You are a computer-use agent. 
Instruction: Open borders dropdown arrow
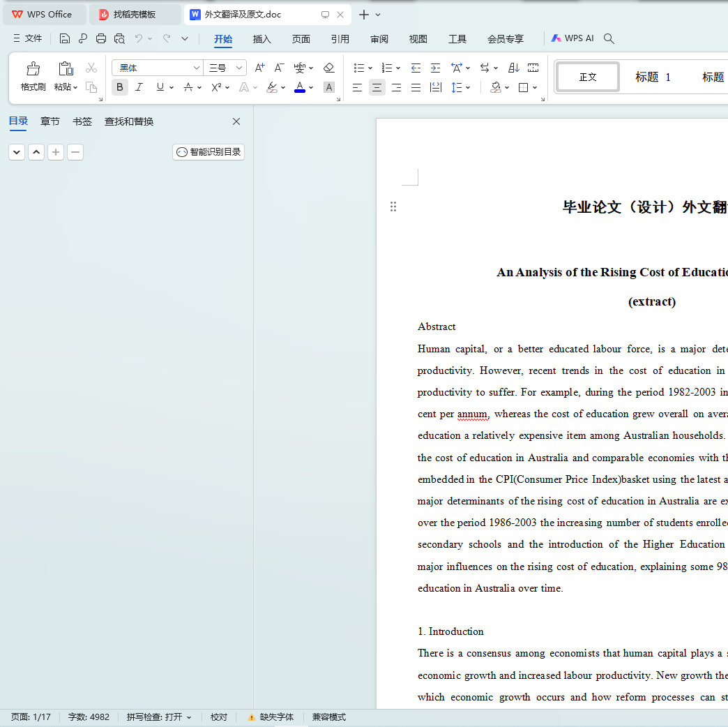(535, 87)
